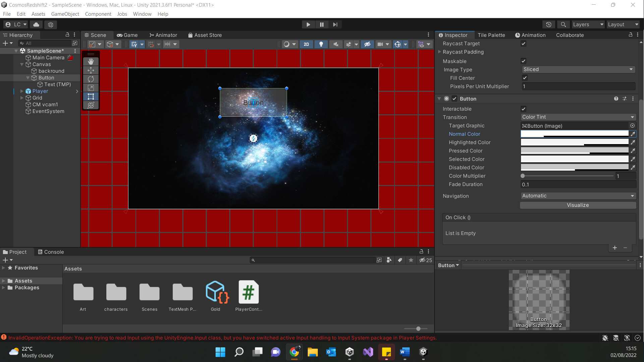Select the Rect Transform tool
The width and height of the screenshot is (644, 362).
click(91, 97)
